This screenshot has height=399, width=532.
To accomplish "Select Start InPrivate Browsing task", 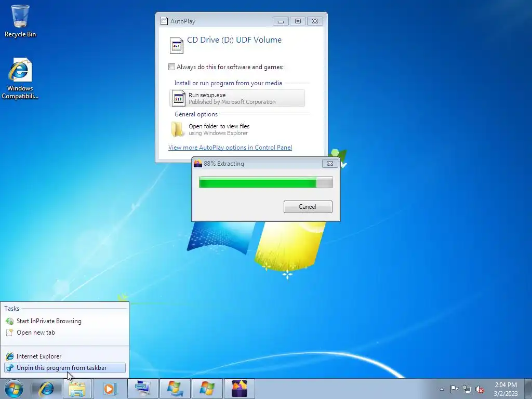I will 64,321.
